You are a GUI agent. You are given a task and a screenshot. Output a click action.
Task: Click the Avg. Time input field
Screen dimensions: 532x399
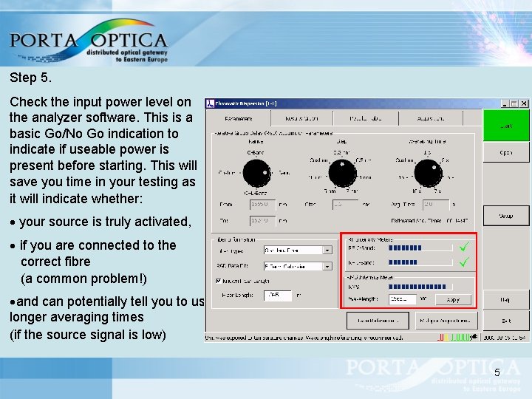click(436, 205)
